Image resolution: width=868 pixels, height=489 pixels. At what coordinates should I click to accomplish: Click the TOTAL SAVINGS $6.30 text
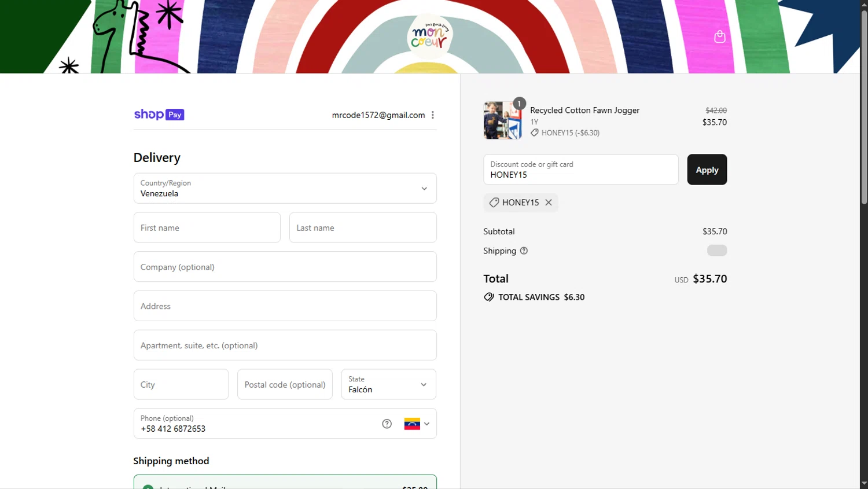pos(542,297)
